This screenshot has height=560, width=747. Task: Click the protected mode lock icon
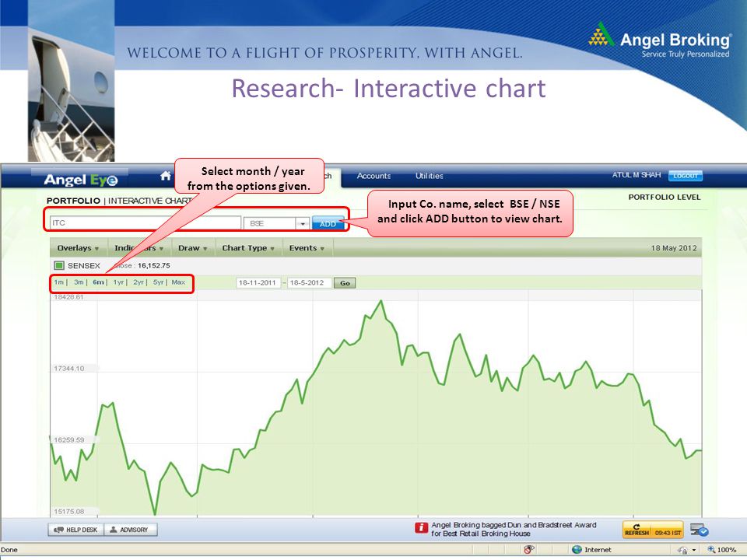click(x=682, y=550)
